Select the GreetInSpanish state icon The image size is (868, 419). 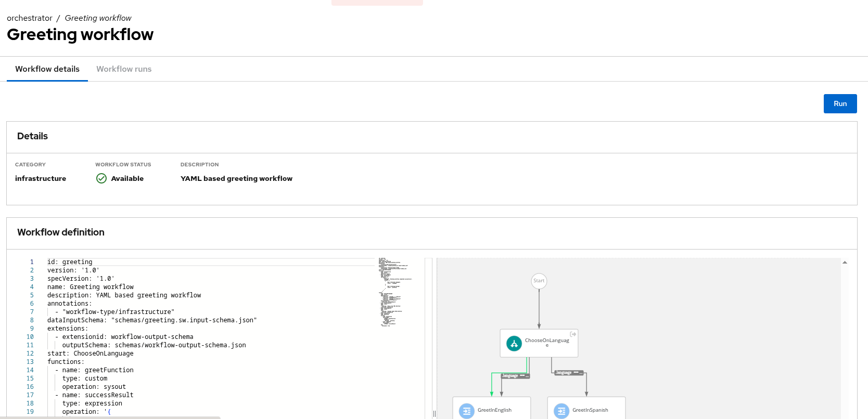(x=561, y=411)
